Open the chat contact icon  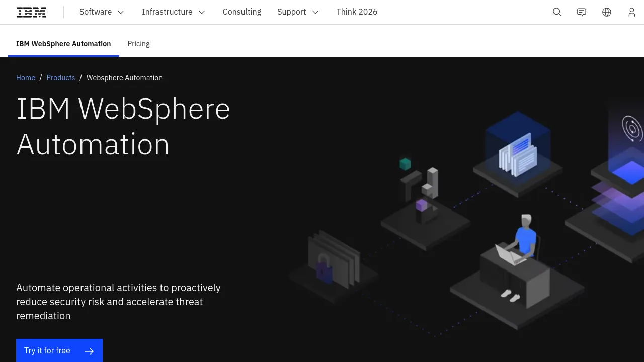click(582, 12)
